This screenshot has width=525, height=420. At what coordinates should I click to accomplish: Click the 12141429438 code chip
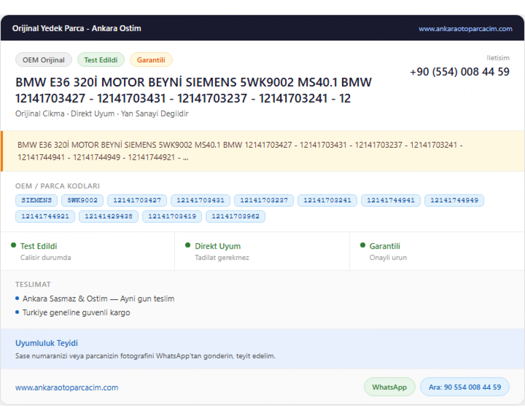click(108, 216)
